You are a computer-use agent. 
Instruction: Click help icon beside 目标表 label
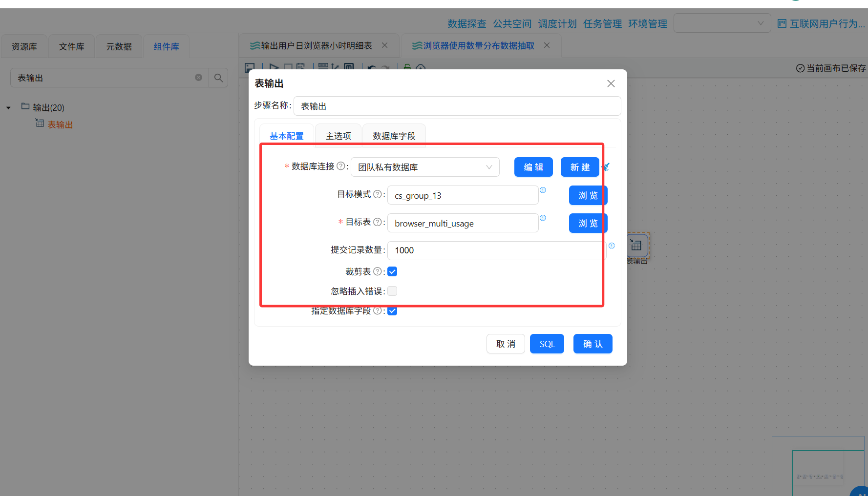[378, 222]
